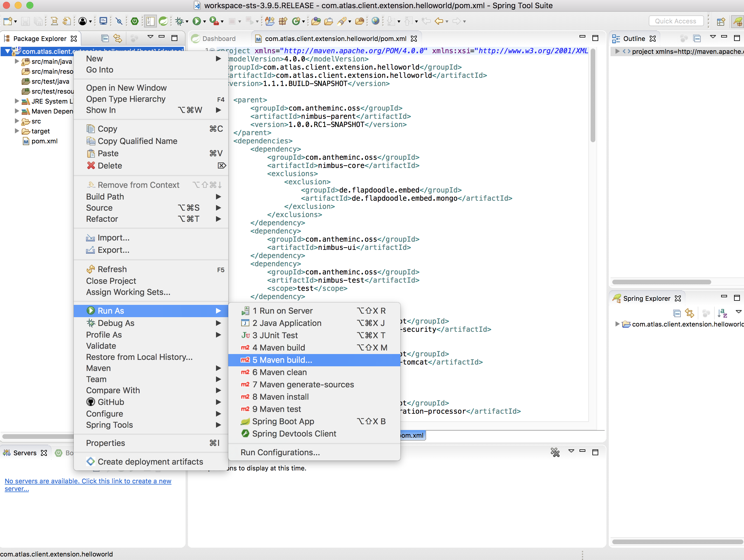Click Create deployment artifacts entry
744x560 pixels.
[x=151, y=461]
